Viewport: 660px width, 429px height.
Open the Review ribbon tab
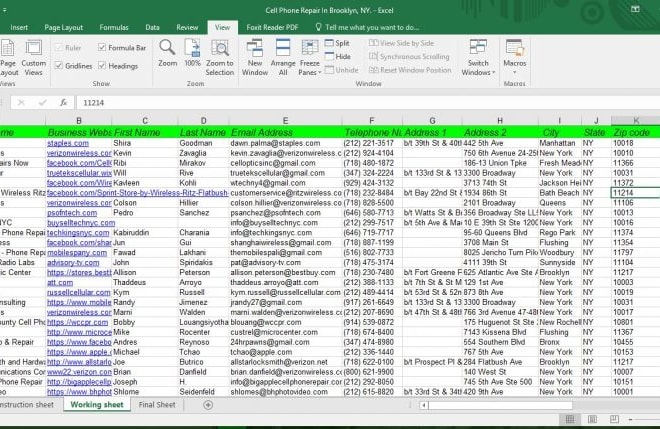[187, 27]
